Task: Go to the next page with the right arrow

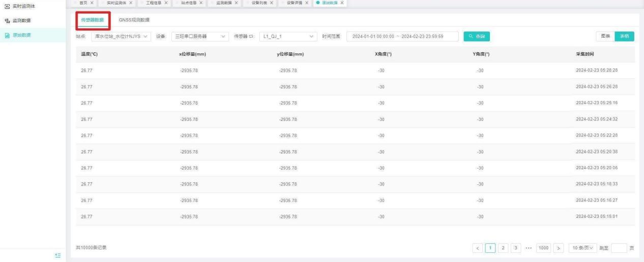Action: (x=559, y=248)
